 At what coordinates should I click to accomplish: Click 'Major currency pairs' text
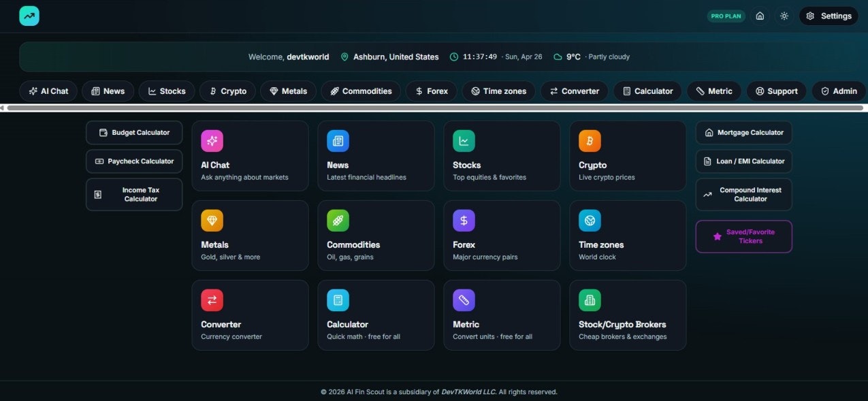pos(485,257)
